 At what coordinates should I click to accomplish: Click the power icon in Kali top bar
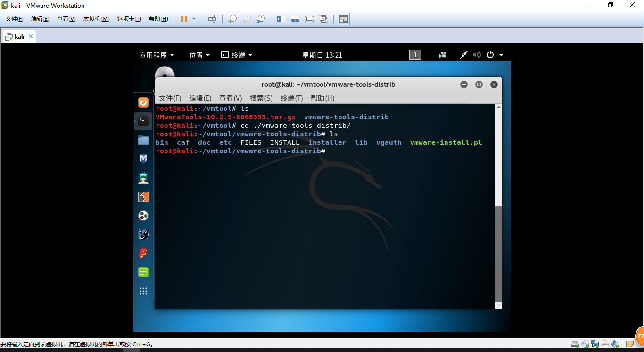[490, 55]
